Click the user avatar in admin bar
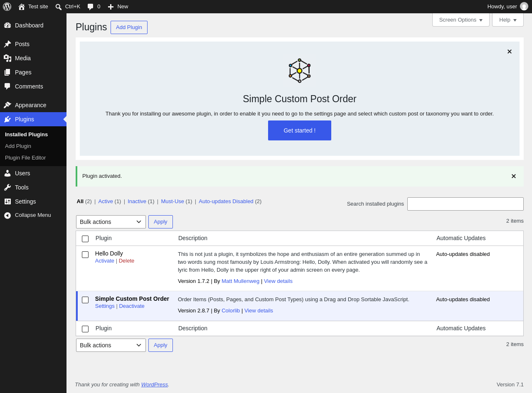This screenshot has width=532, height=393. pyautogui.click(x=524, y=7)
